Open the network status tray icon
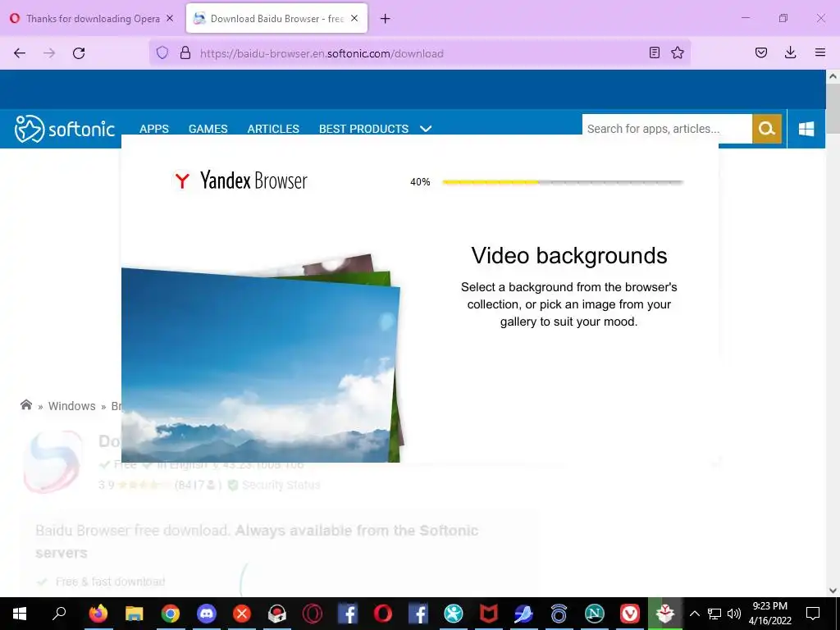Screen dimensions: 840x630 [714, 614]
